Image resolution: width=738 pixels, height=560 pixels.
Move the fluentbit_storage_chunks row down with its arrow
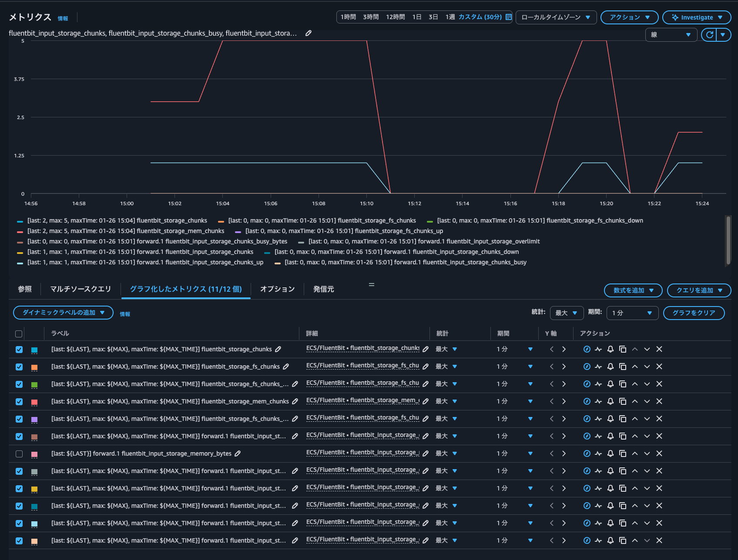point(647,349)
